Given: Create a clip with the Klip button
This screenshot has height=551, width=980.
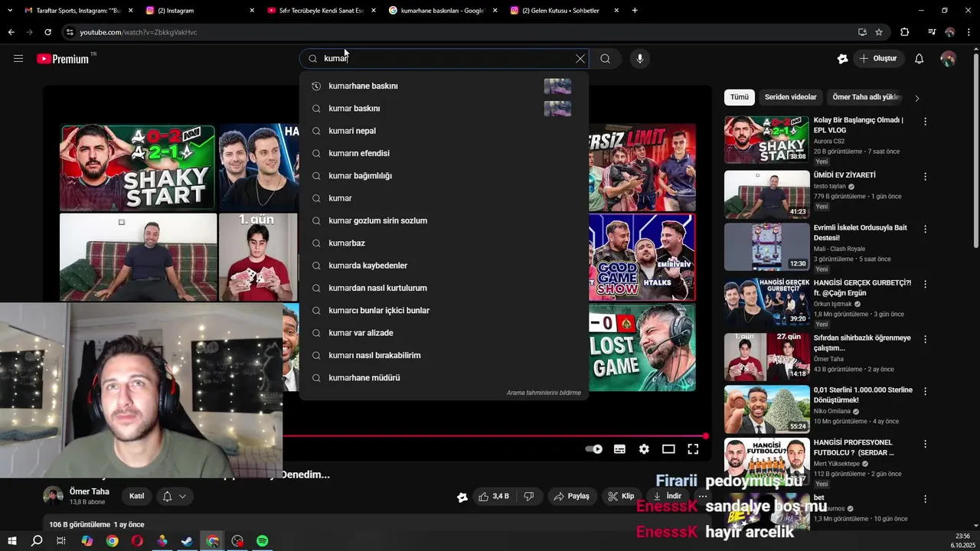Looking at the screenshot, I should (621, 497).
